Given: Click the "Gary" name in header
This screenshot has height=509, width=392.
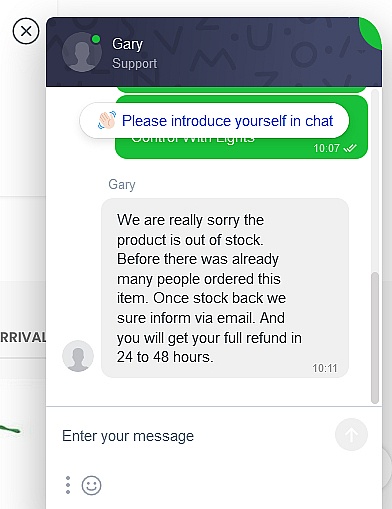Looking at the screenshot, I should click(127, 44).
